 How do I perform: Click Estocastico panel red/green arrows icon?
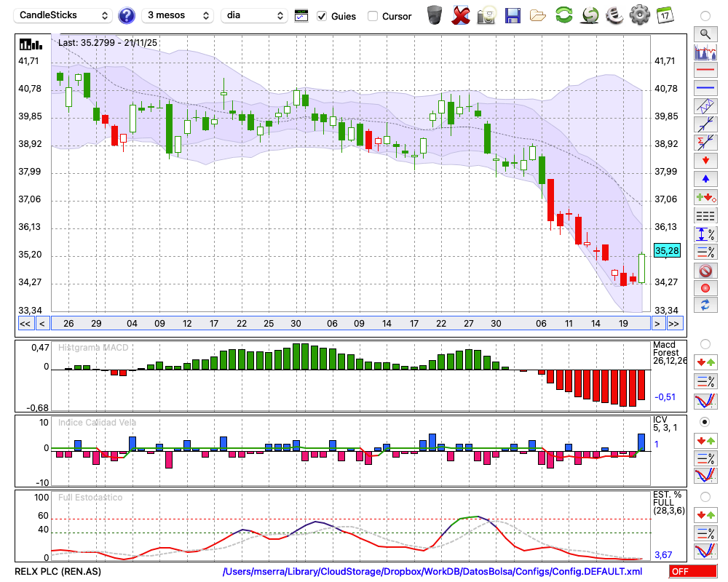coord(705,515)
